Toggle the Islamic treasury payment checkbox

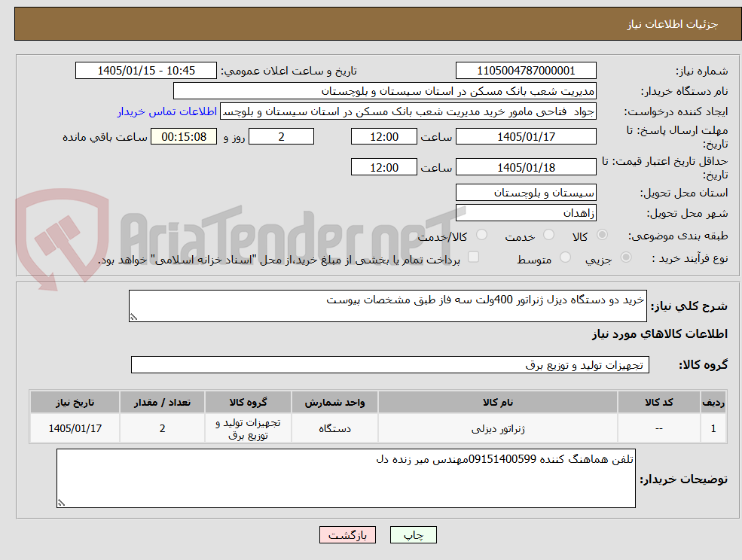click(x=473, y=257)
